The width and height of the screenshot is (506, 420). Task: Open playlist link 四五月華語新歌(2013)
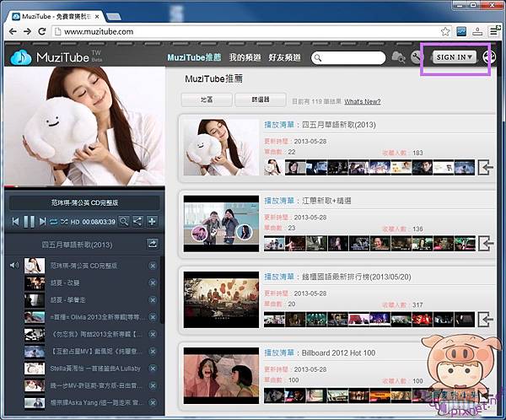339,125
